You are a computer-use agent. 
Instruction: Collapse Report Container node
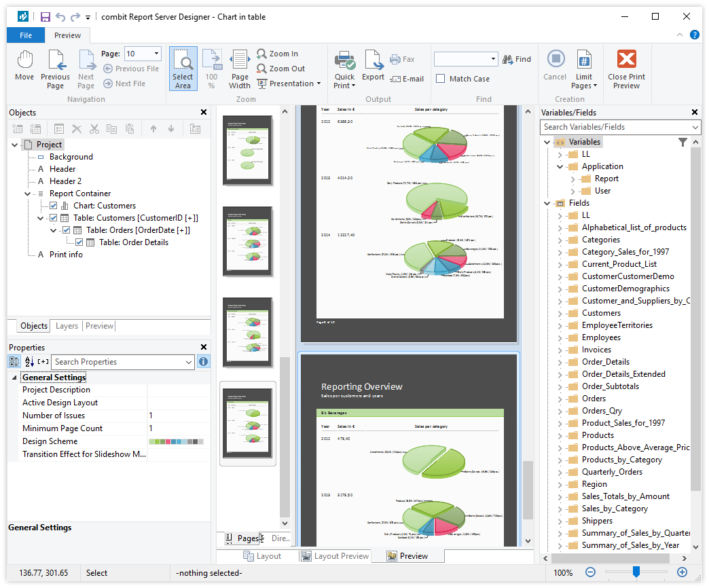[28, 194]
